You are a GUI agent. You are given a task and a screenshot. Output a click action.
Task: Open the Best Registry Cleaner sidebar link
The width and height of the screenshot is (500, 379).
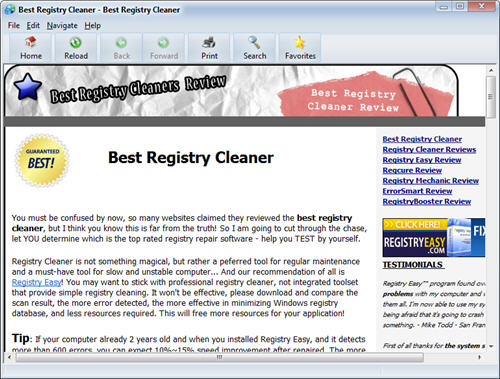[422, 139]
